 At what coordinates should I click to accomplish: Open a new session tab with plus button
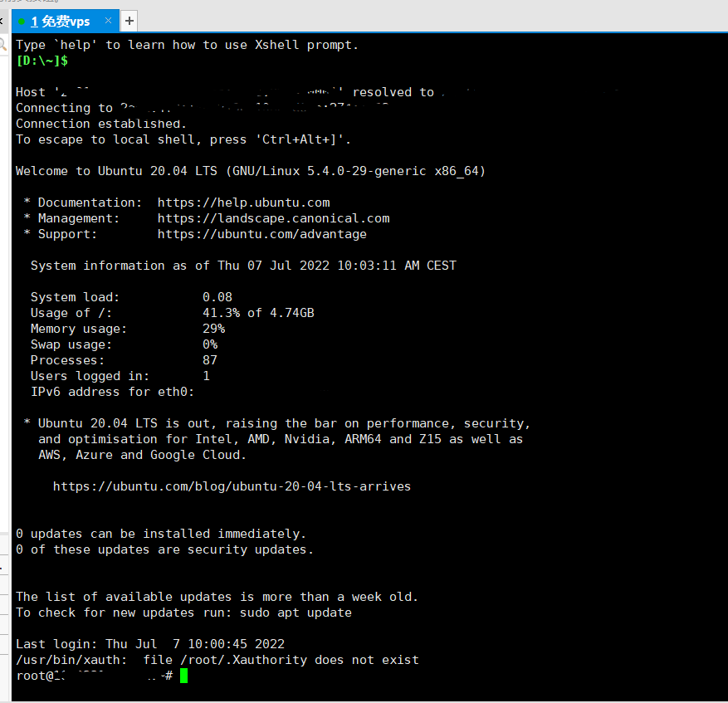click(x=129, y=21)
